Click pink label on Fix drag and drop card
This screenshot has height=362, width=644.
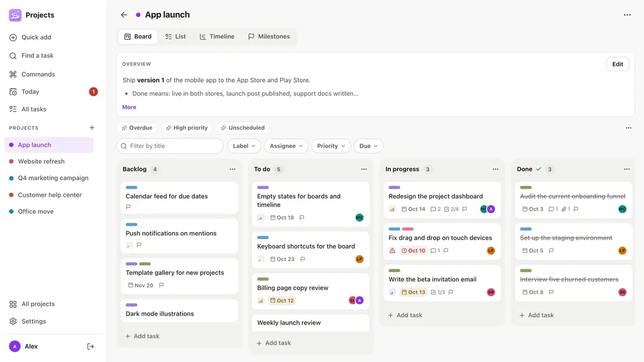click(x=408, y=229)
